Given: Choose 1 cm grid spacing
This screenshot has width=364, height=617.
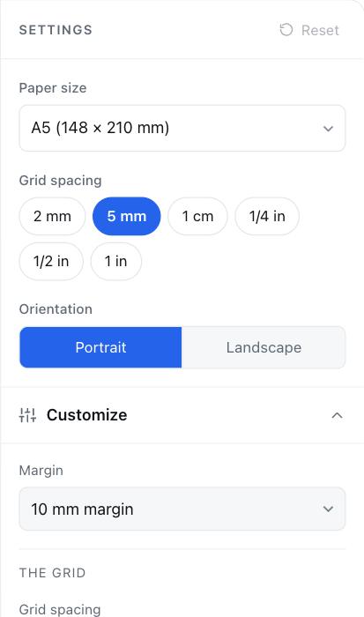Looking at the screenshot, I should (x=197, y=216).
